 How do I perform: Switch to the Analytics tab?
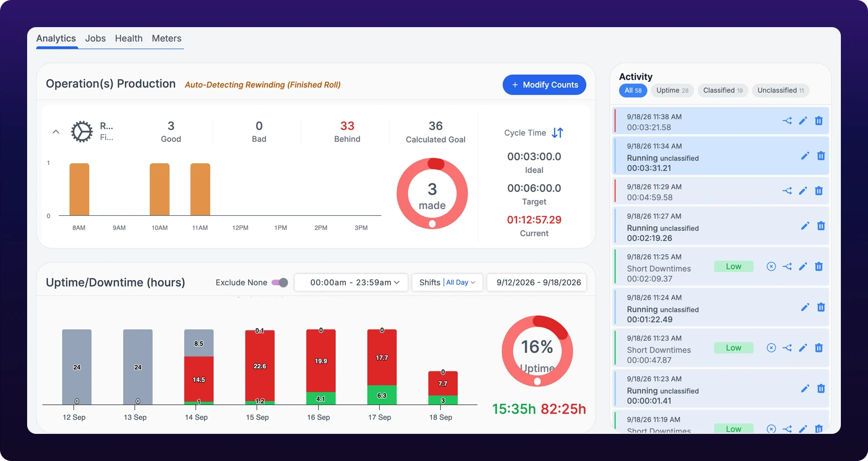click(56, 38)
